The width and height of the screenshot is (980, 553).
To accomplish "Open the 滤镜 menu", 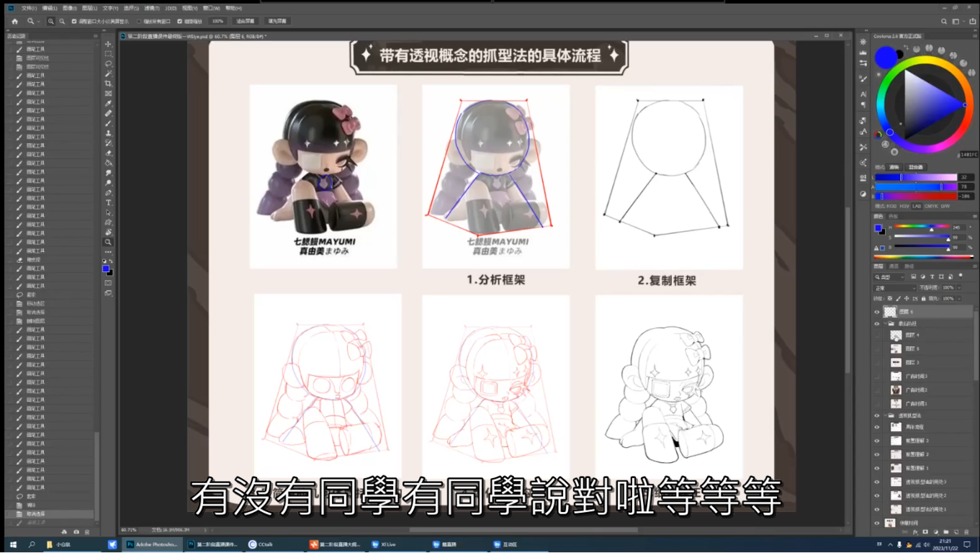I will [151, 8].
